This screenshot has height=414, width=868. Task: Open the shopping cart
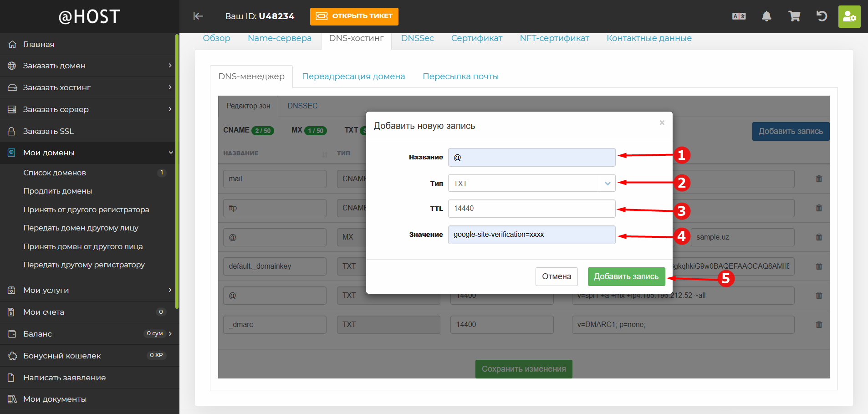(794, 16)
